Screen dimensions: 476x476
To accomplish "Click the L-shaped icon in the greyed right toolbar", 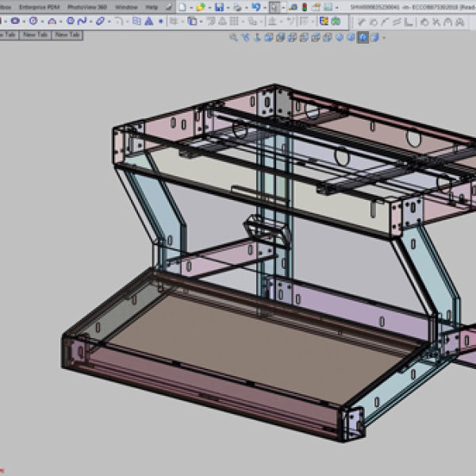I will (x=409, y=22).
